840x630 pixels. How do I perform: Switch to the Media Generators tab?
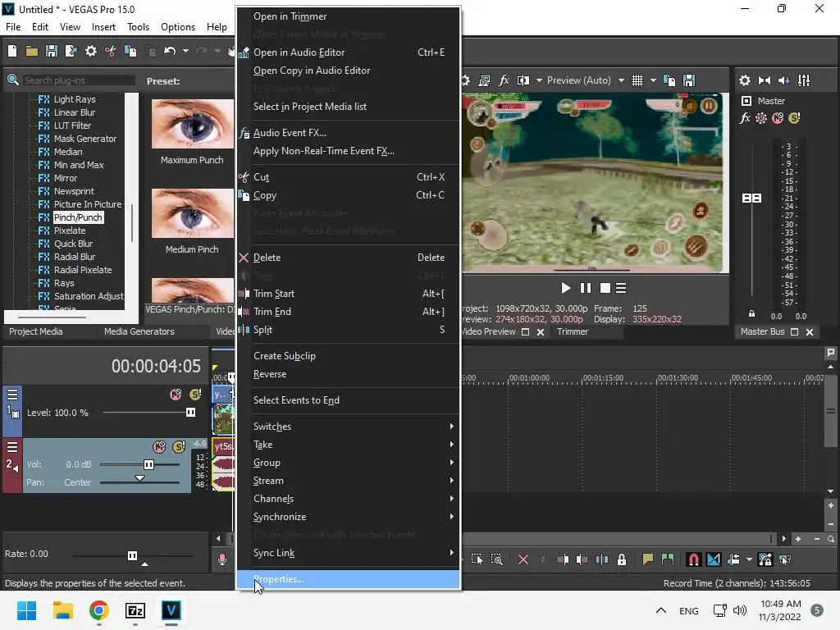click(x=139, y=331)
